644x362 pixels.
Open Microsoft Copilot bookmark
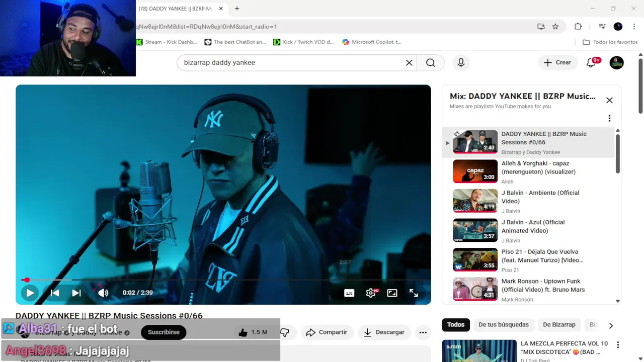(x=372, y=42)
